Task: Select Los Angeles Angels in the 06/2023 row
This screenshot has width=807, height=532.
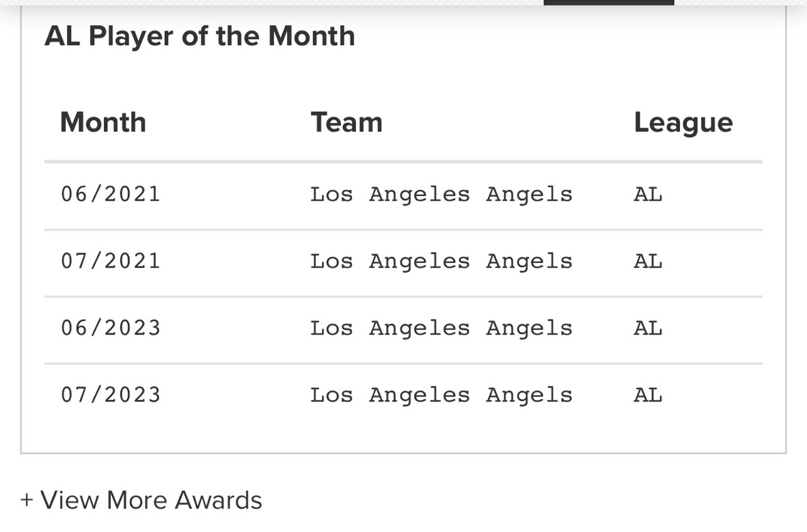Action: point(441,328)
